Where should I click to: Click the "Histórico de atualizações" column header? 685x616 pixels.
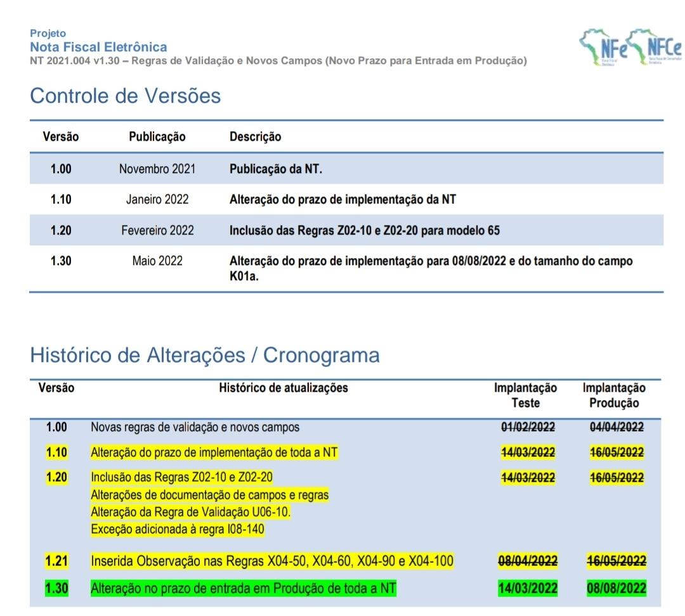(284, 388)
